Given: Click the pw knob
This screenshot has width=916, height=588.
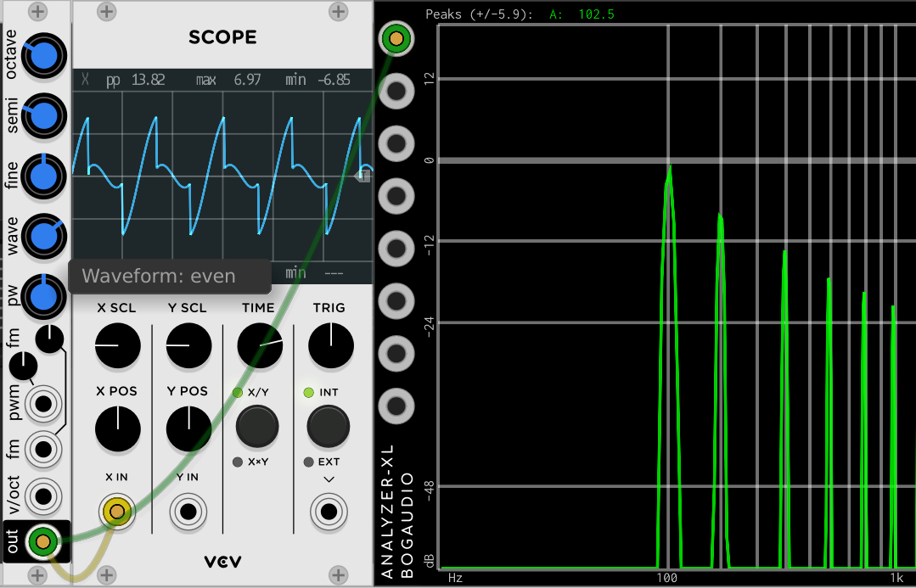Looking at the screenshot, I should [43, 298].
